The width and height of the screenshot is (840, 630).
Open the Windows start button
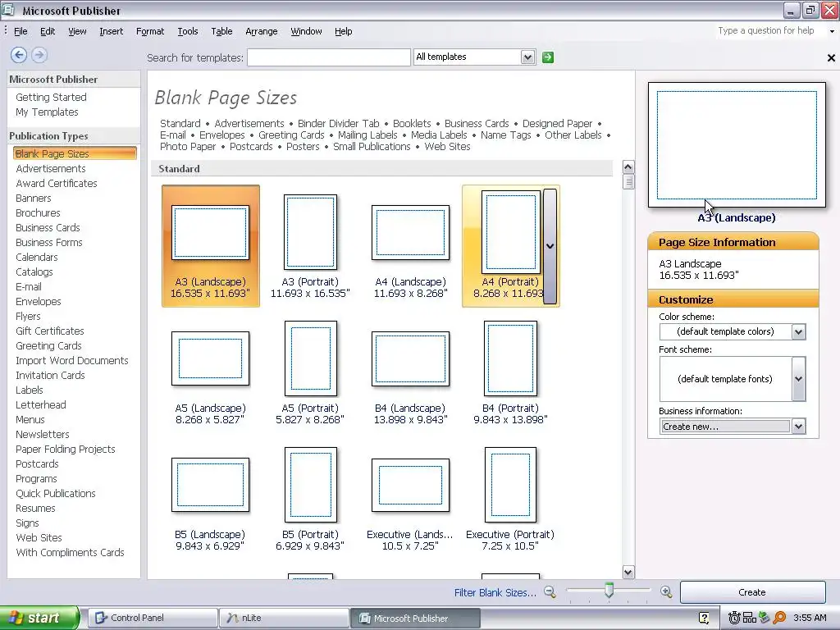point(39,618)
